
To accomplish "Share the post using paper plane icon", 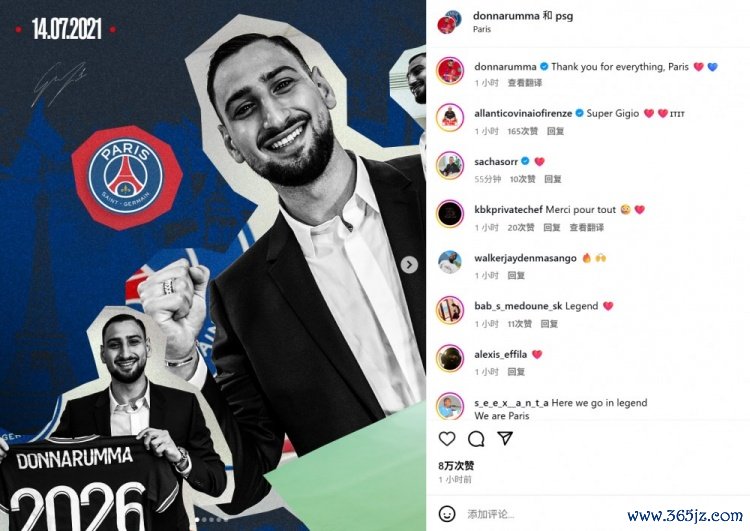I will 505,438.
